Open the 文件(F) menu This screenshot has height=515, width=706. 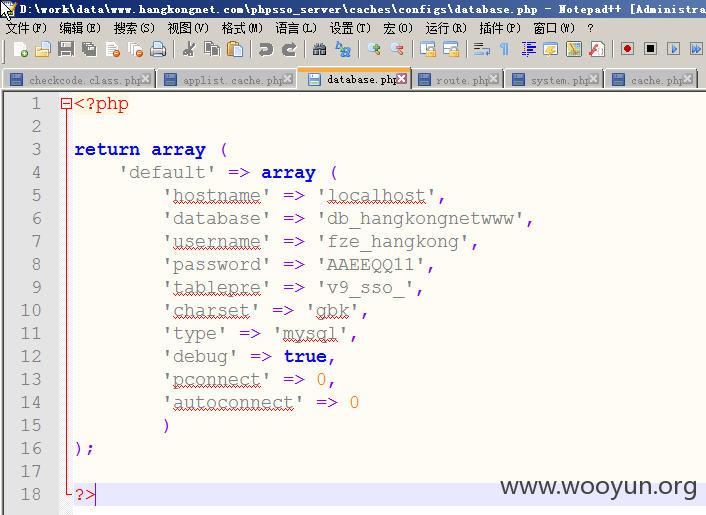coord(26,28)
